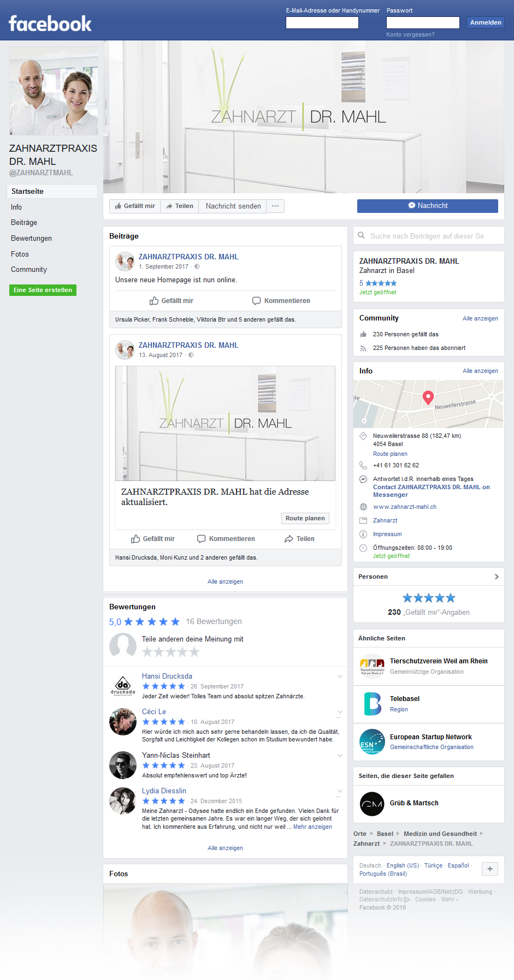
Task: Share the 13. August post via Teilen
Action: click(299, 539)
